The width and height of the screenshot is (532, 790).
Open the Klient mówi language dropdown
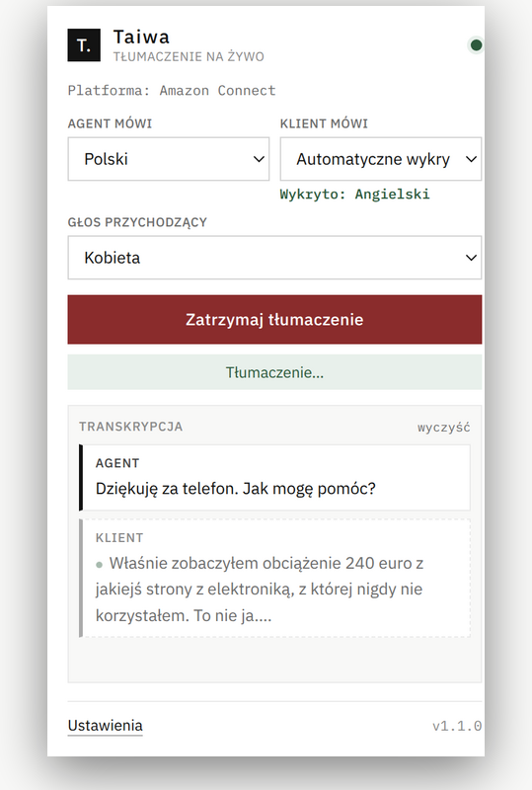[380, 159]
